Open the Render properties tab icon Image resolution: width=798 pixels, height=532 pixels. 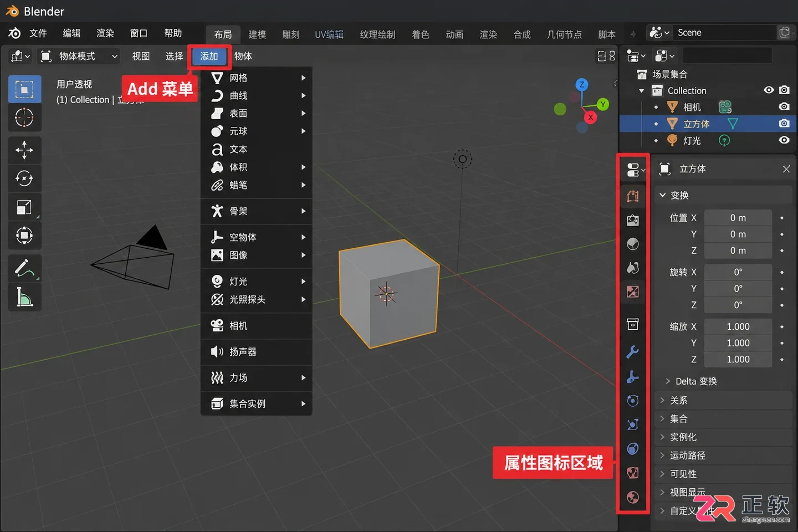click(x=633, y=196)
